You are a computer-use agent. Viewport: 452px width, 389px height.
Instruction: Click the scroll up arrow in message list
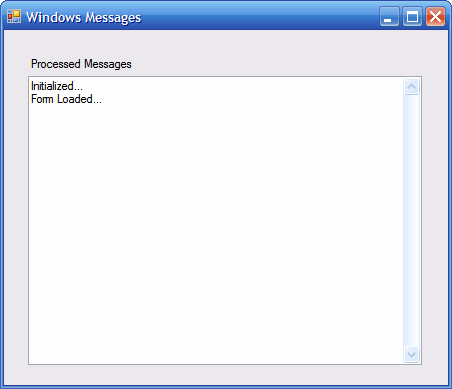(x=411, y=87)
